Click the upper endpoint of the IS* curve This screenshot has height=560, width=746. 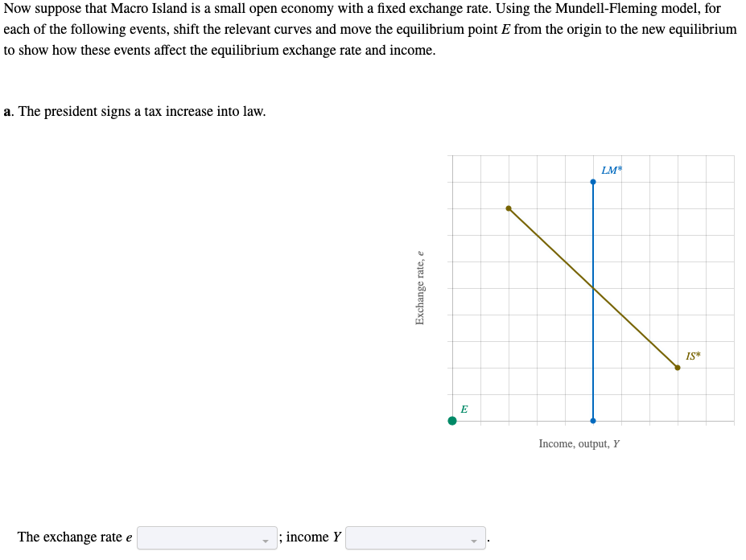(509, 208)
